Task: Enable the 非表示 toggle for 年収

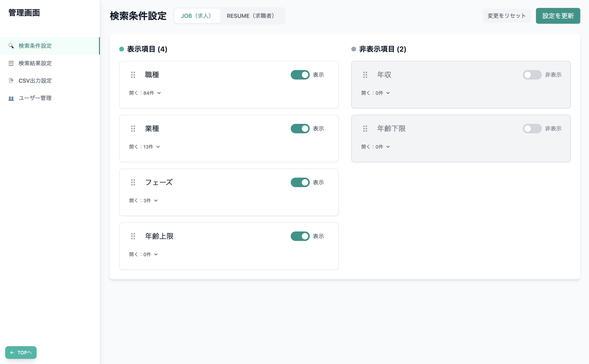Action: (x=532, y=75)
